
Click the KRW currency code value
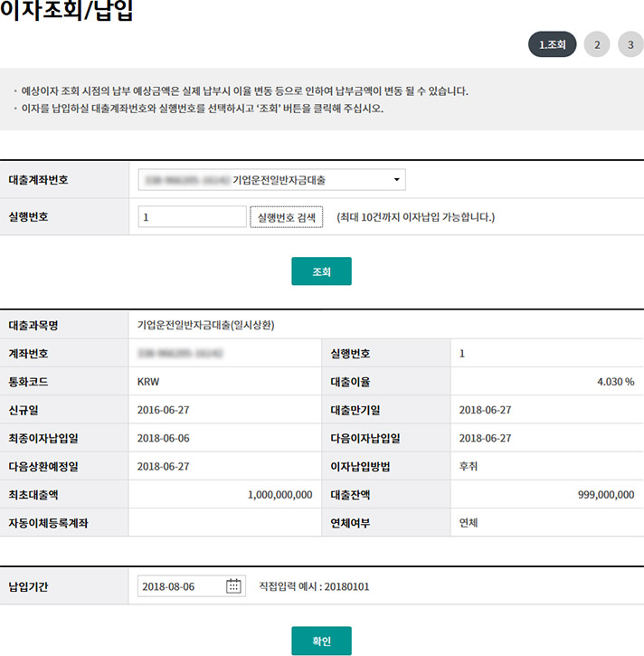point(148,382)
